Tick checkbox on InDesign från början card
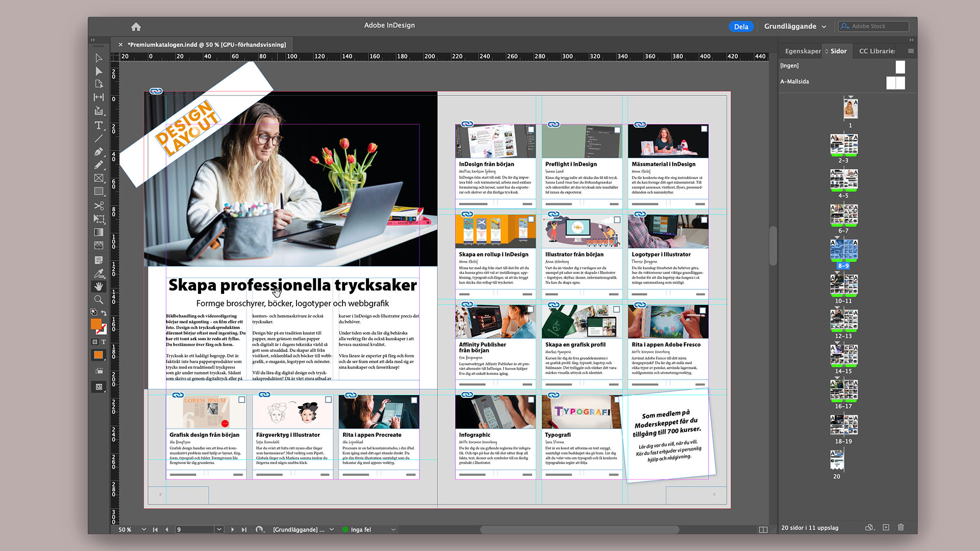980x551 pixels. pyautogui.click(x=531, y=130)
